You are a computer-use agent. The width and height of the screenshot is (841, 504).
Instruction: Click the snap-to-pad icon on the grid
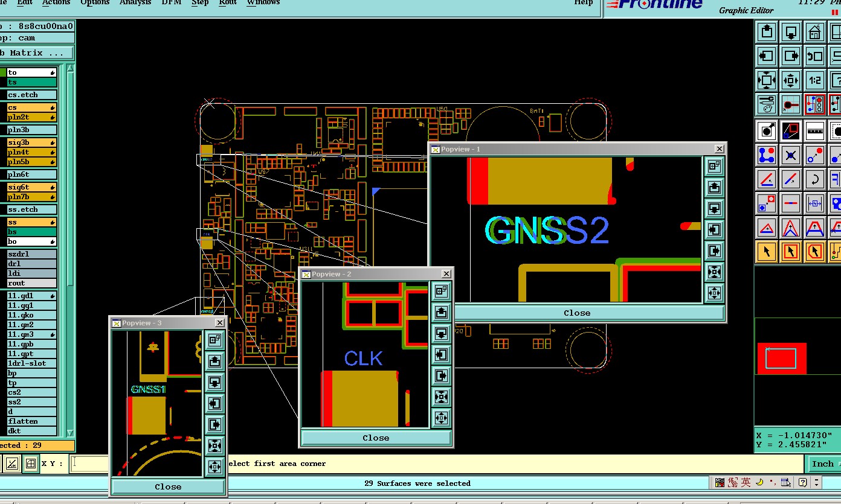coord(791,104)
